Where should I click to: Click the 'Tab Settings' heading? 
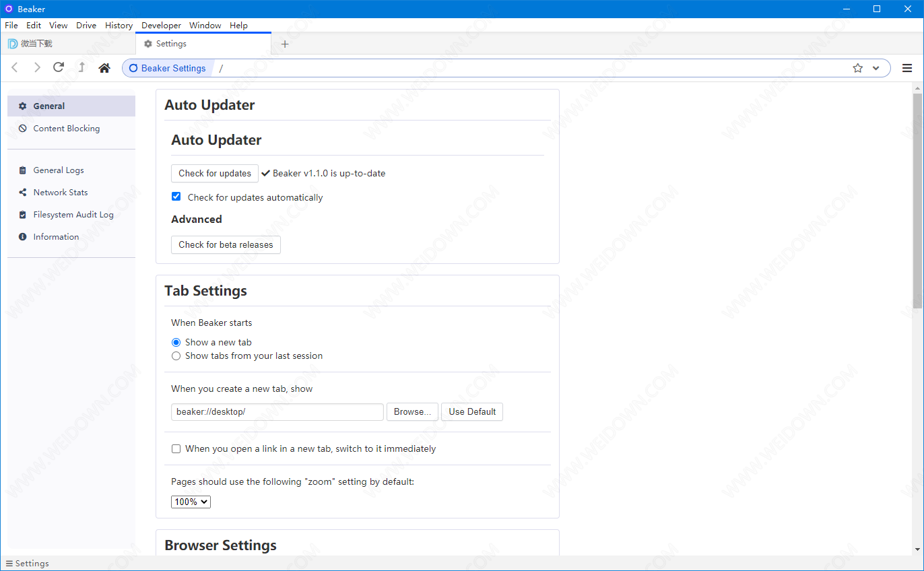(x=205, y=291)
